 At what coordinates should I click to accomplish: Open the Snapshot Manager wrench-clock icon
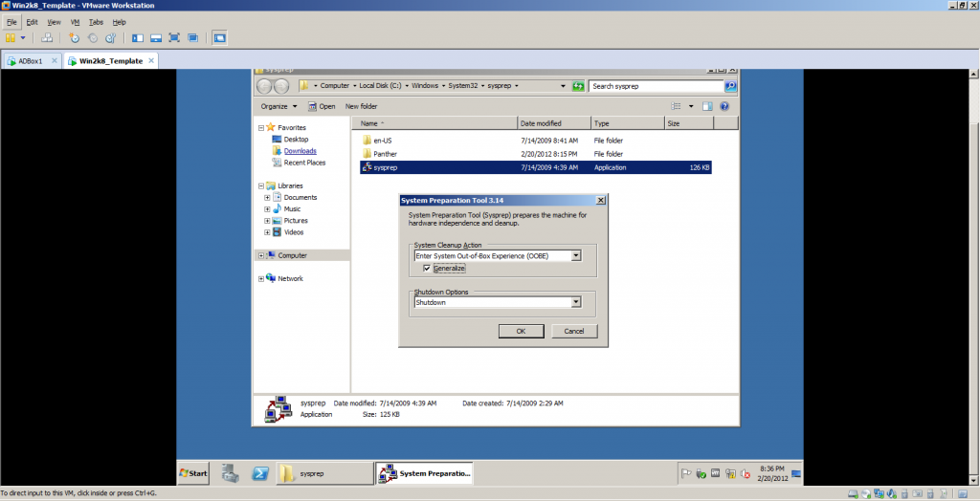111,38
